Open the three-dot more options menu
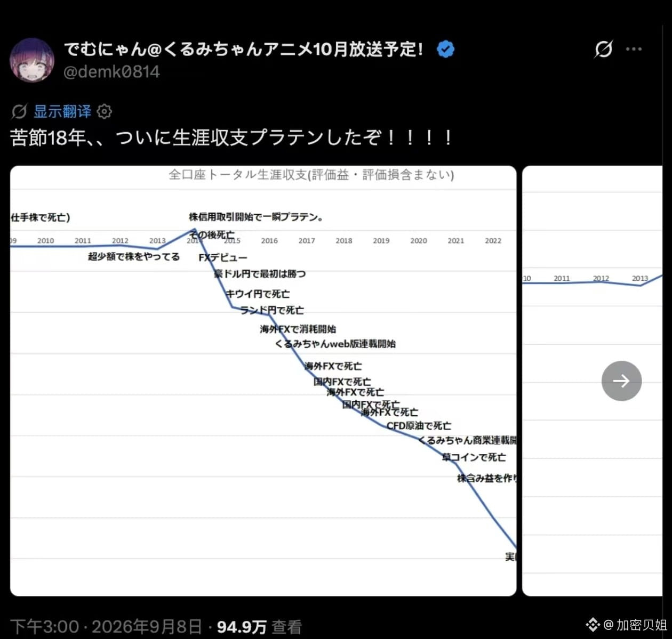 tap(634, 49)
